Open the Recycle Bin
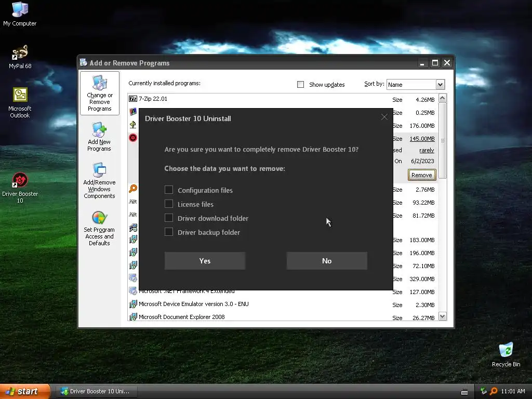 point(506,355)
